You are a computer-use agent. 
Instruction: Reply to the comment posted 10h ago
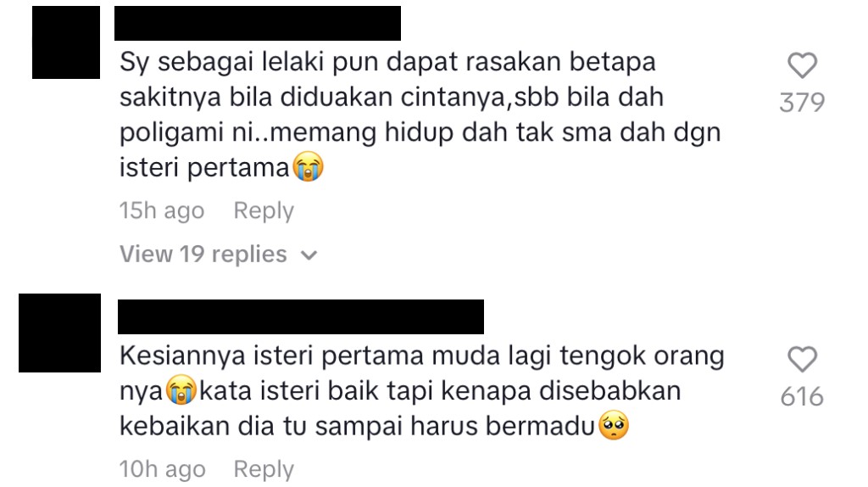click(264, 469)
